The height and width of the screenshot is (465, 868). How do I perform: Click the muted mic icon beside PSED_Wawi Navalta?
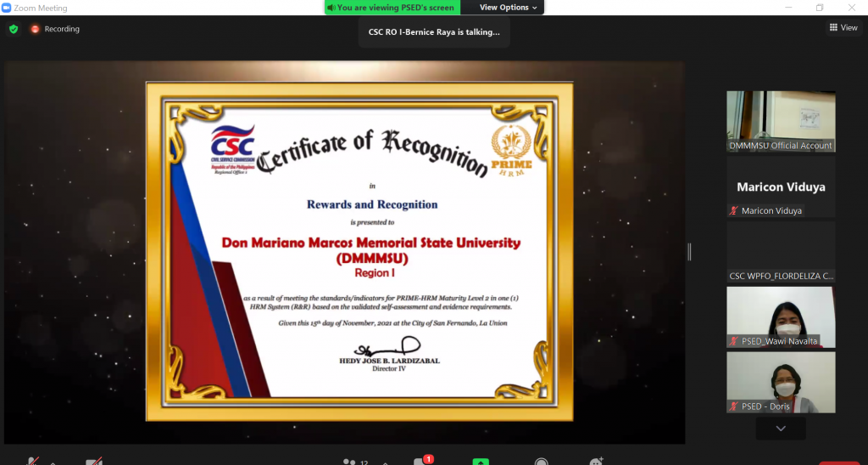pos(734,341)
